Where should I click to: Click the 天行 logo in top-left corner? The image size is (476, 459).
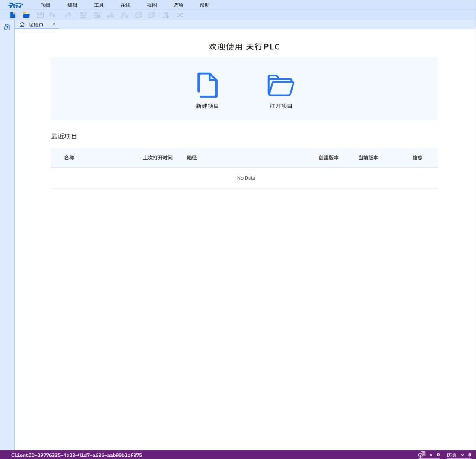coord(16,5)
